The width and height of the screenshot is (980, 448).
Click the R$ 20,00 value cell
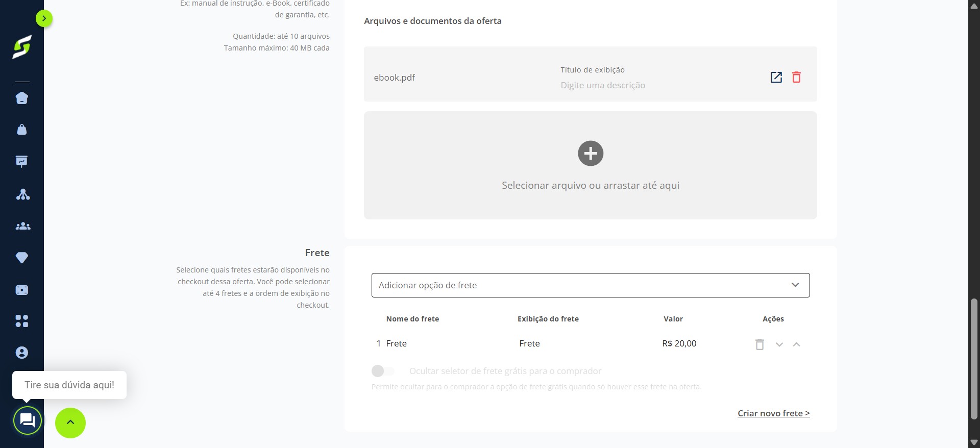[x=679, y=343]
